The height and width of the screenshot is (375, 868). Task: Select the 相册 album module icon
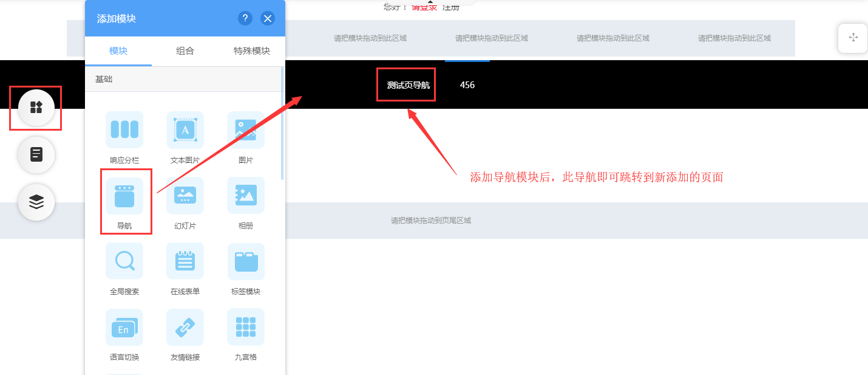pyautogui.click(x=246, y=196)
